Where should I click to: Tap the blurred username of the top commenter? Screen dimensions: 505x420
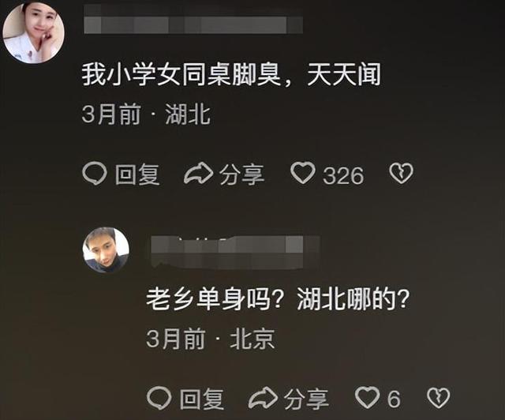pyautogui.click(x=193, y=20)
